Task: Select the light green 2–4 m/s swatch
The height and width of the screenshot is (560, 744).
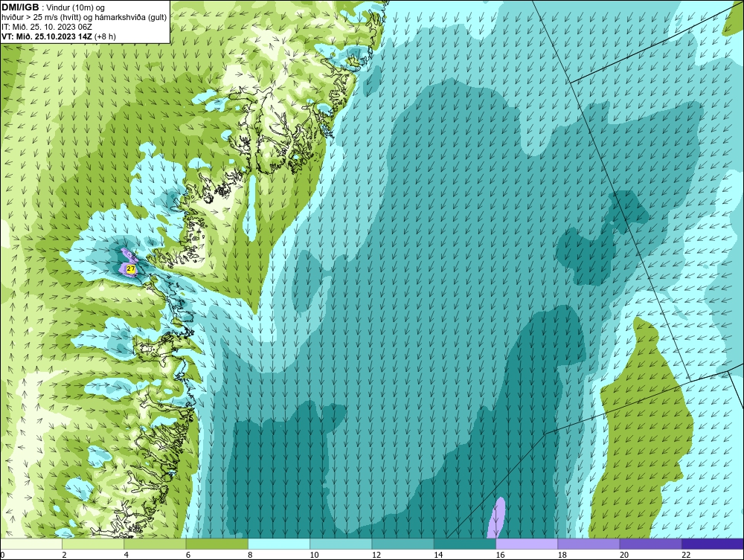Action: (93, 544)
